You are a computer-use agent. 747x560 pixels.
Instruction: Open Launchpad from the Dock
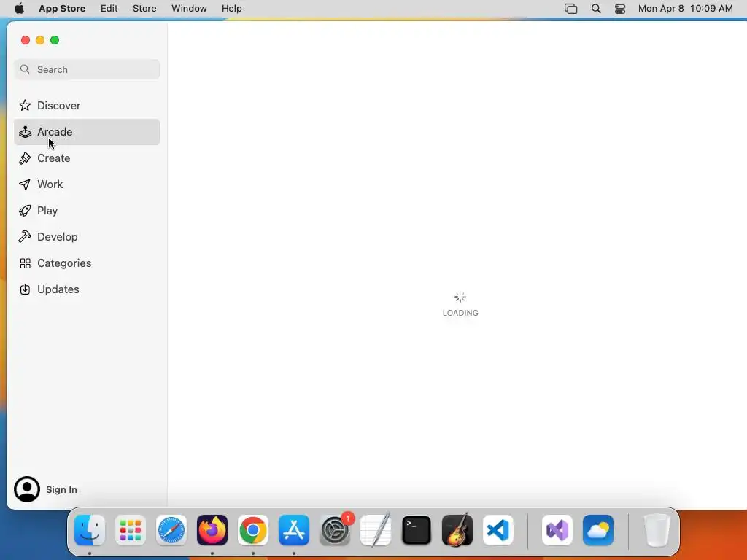pos(131,530)
